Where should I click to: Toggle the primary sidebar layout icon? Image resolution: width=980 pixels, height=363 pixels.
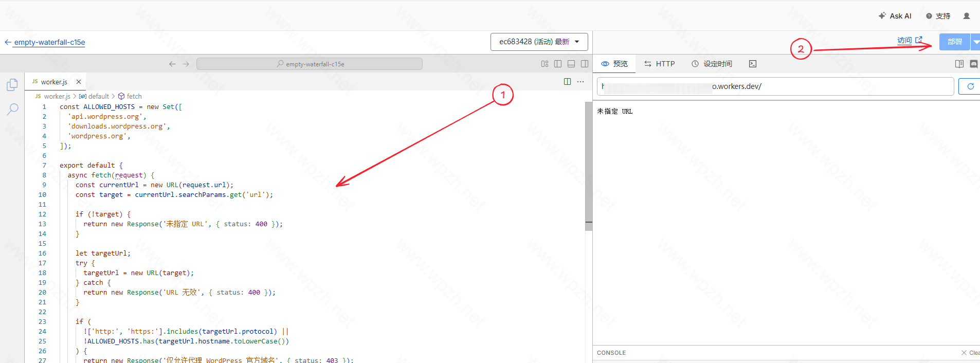558,64
